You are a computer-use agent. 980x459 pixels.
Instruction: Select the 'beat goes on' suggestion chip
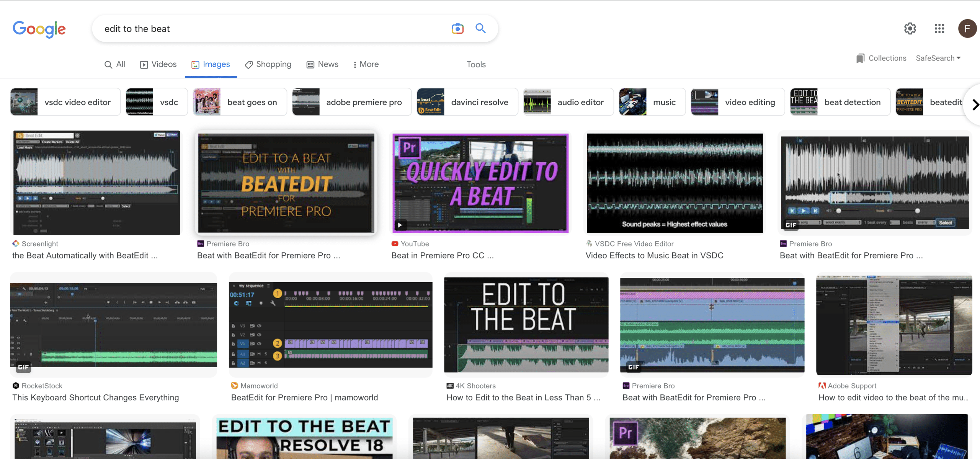tap(240, 102)
